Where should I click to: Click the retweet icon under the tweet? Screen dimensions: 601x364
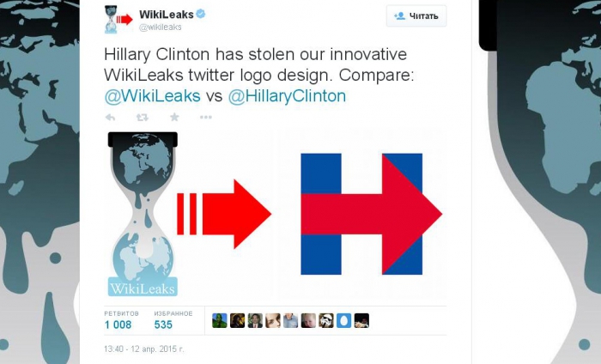pyautogui.click(x=143, y=118)
